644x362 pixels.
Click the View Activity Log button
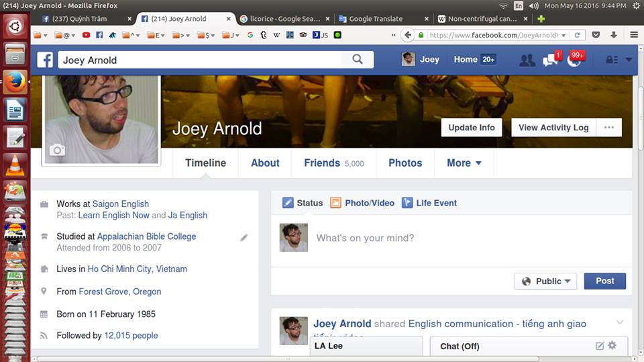(x=553, y=128)
